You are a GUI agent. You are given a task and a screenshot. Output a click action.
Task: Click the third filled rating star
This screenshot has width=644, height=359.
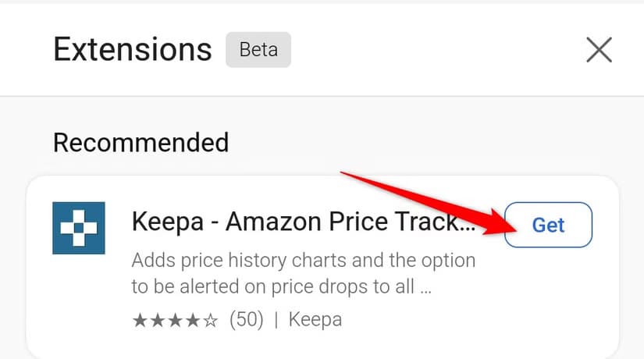tap(174, 319)
